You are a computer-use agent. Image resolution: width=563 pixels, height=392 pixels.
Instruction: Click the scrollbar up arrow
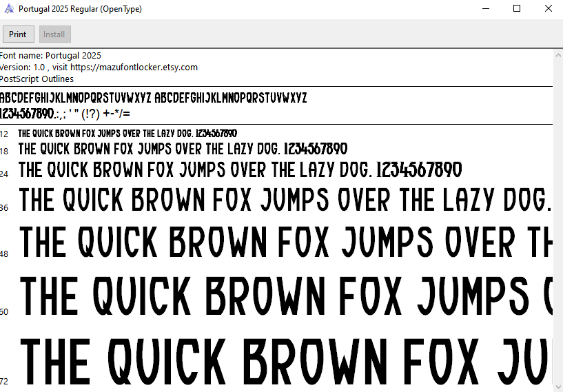tap(557, 54)
